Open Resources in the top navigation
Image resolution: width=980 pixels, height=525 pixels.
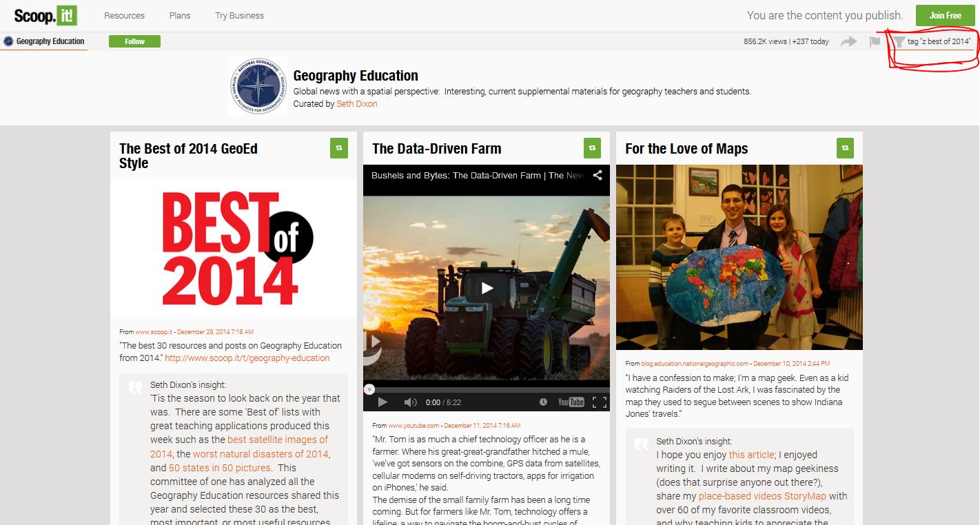[x=124, y=15]
